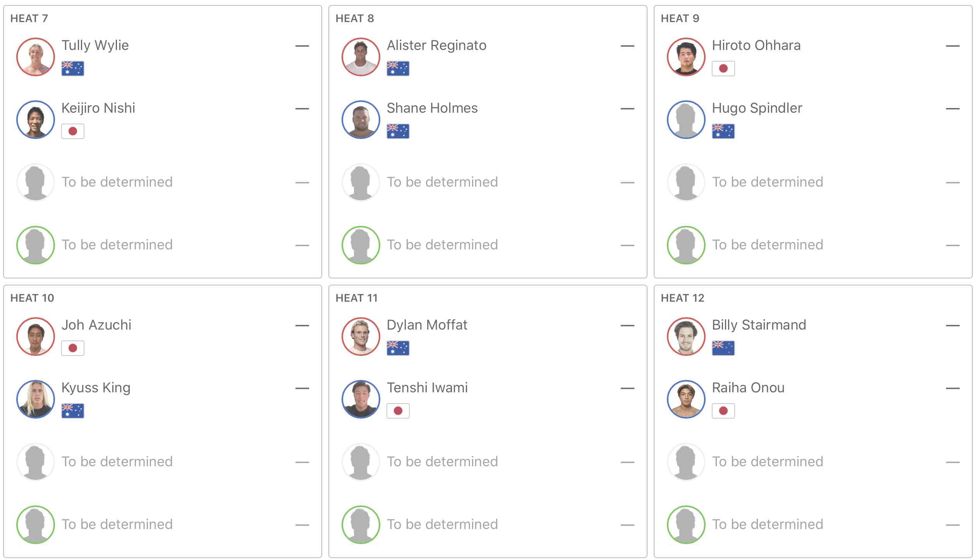Click Hugo Spindler's placeholder avatar
979x560 pixels.
(686, 120)
